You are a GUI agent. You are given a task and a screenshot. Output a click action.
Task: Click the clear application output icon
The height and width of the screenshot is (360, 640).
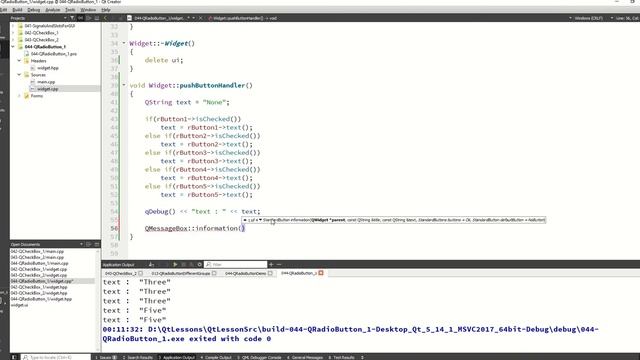coord(151,264)
